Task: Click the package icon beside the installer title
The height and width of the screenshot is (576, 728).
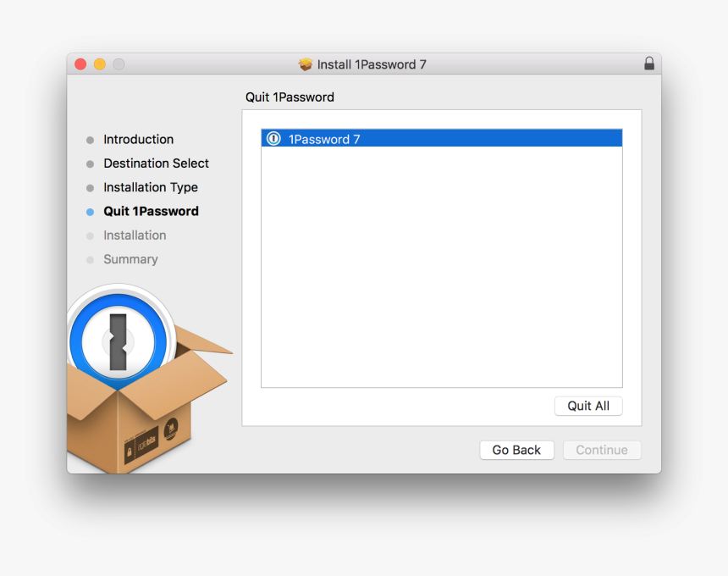Action: tap(306, 64)
